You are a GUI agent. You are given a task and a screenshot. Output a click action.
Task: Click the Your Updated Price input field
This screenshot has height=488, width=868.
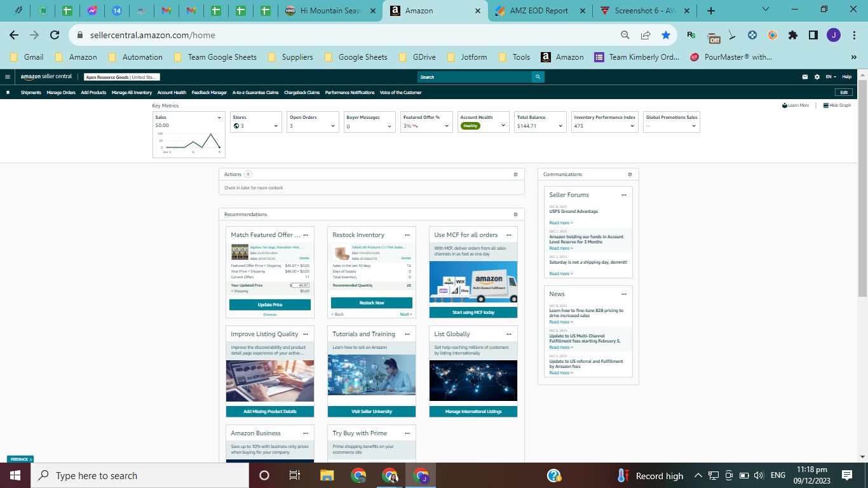coord(301,285)
